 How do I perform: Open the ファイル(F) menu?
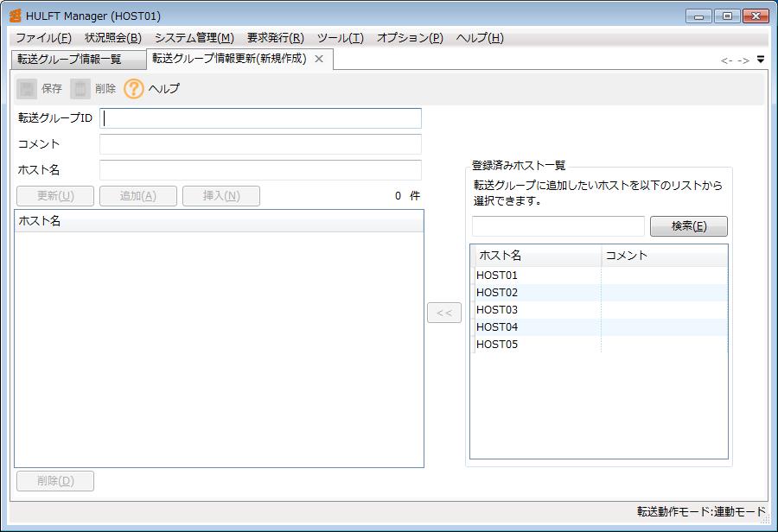click(43, 38)
